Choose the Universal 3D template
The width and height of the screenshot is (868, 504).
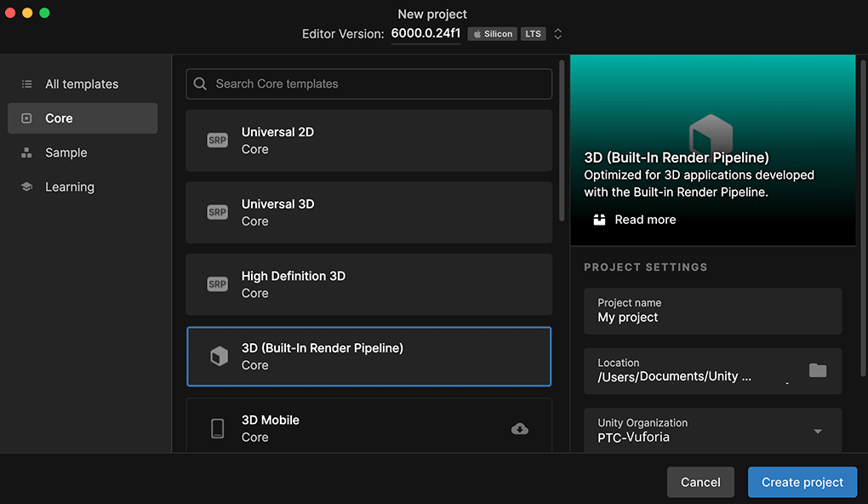click(369, 213)
